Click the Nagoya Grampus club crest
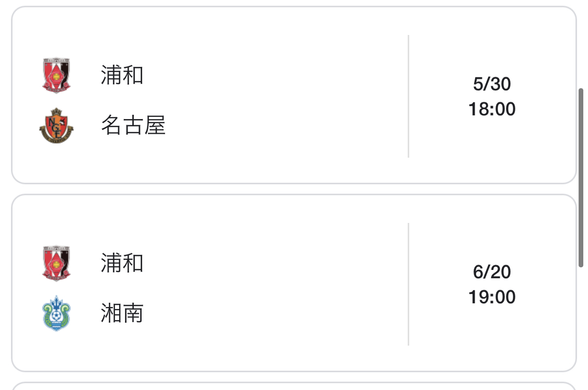This screenshot has height=390, width=588. [56, 126]
